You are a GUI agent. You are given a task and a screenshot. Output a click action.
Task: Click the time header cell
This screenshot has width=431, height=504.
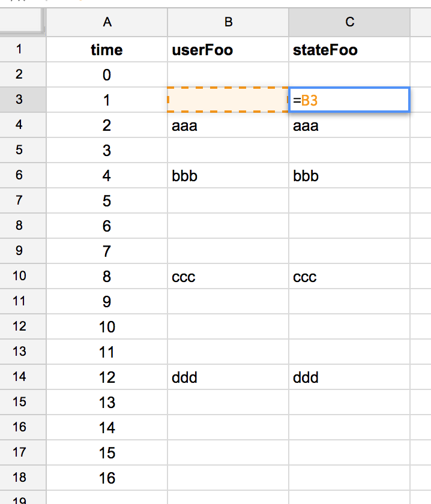[x=107, y=49]
